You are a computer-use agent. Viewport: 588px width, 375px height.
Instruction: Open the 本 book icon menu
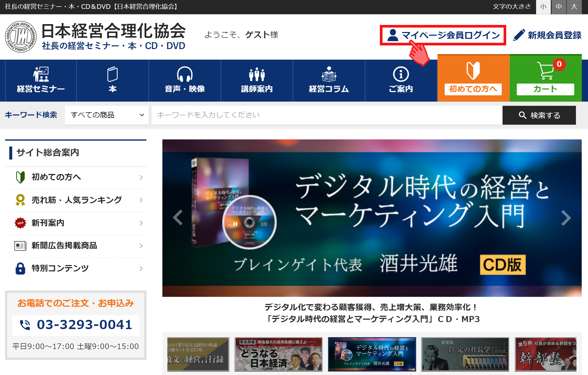pyautogui.click(x=112, y=74)
